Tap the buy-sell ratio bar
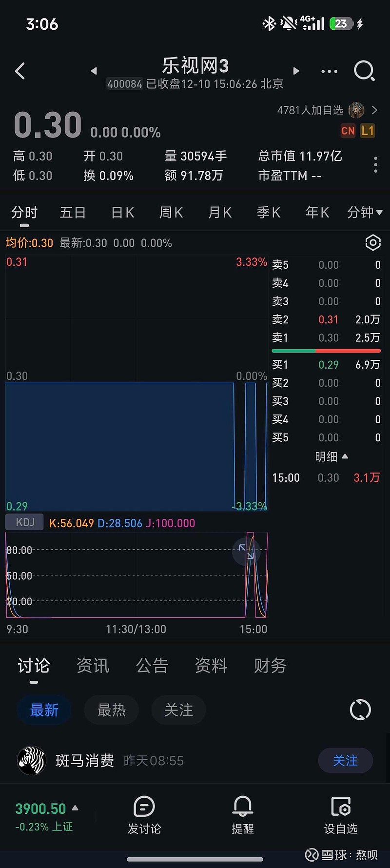This screenshot has width=390, height=868. point(326,351)
